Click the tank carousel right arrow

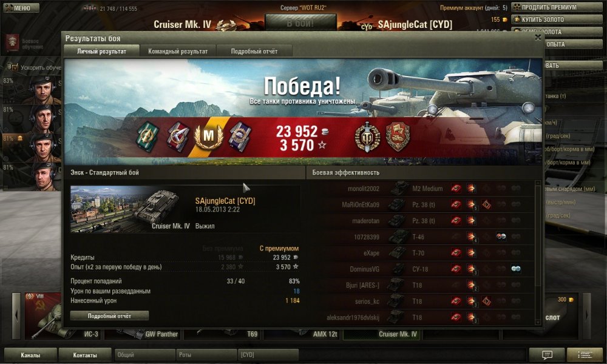(587, 315)
